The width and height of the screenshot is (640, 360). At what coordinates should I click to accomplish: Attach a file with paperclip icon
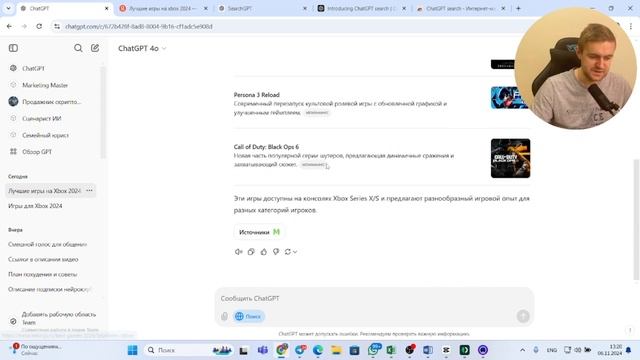[x=224, y=316]
